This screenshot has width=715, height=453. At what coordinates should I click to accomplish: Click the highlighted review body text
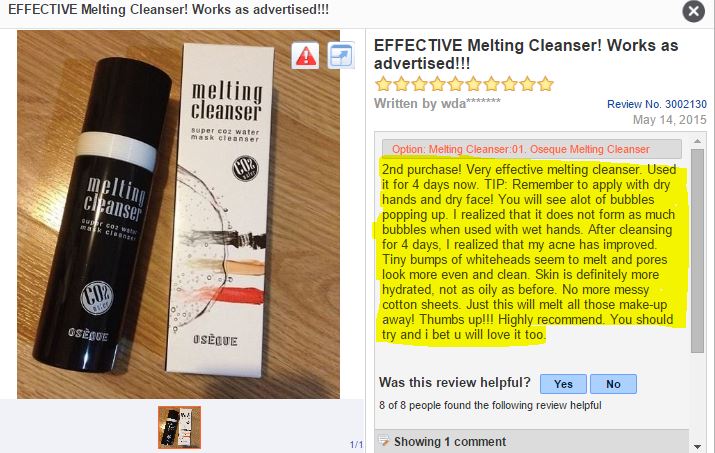[530, 252]
